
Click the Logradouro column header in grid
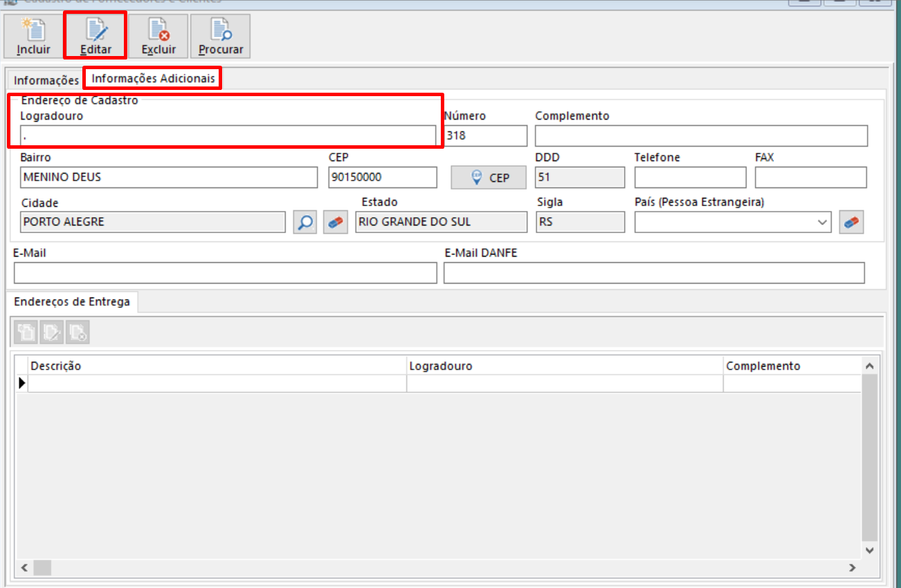565,366
